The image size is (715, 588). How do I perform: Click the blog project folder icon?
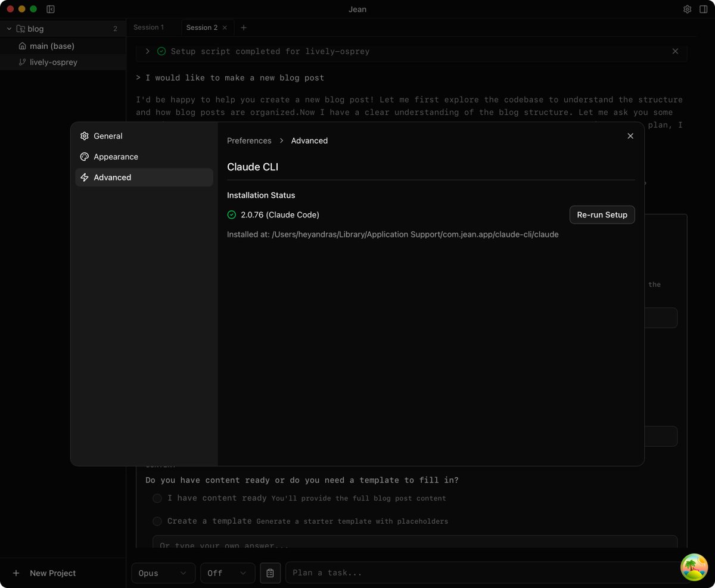[x=21, y=29]
